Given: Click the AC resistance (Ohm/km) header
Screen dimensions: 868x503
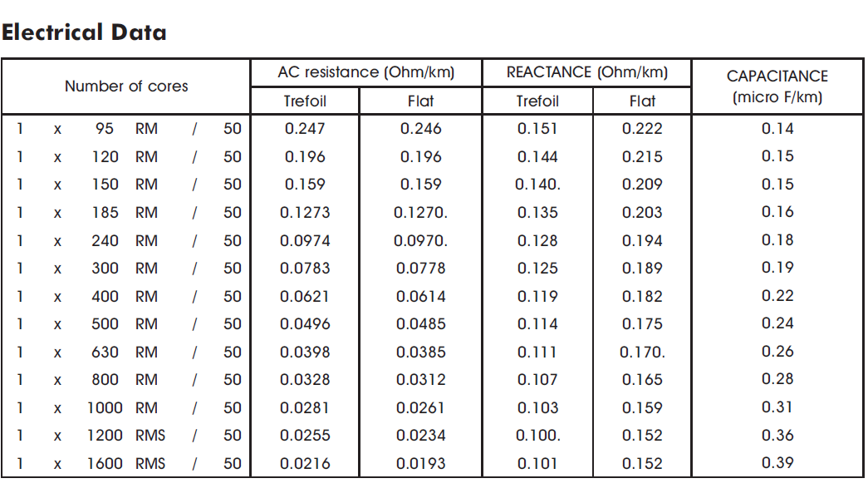Looking at the screenshot, I should coord(365,72).
